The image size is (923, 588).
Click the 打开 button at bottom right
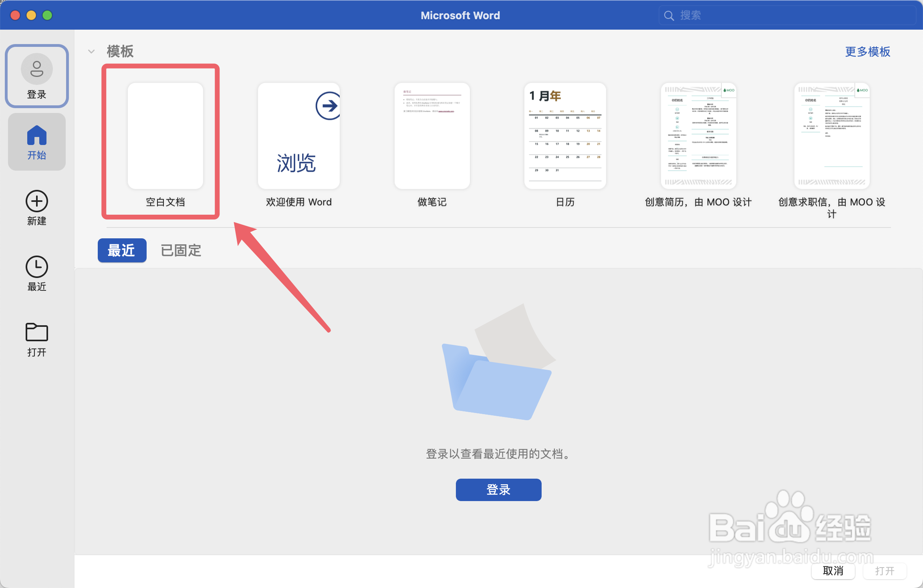(x=885, y=571)
